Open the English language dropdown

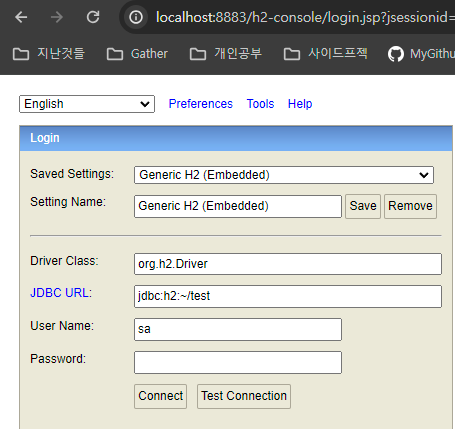click(x=87, y=104)
